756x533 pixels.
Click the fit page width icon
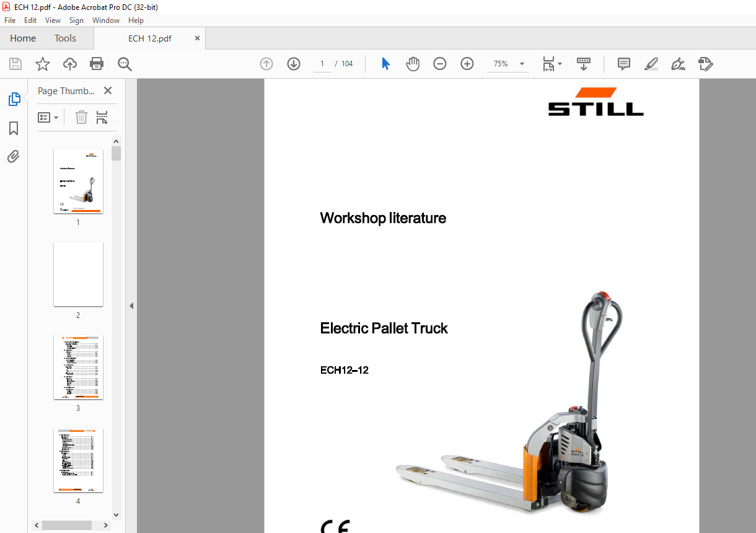pyautogui.click(x=548, y=64)
